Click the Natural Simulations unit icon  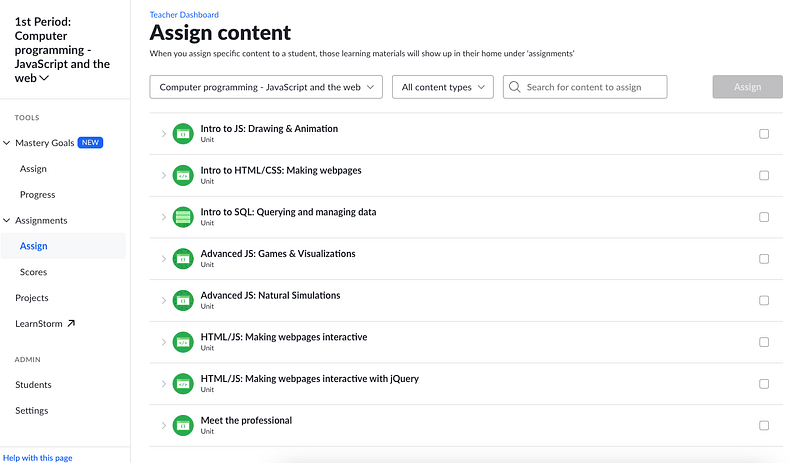pos(182,300)
